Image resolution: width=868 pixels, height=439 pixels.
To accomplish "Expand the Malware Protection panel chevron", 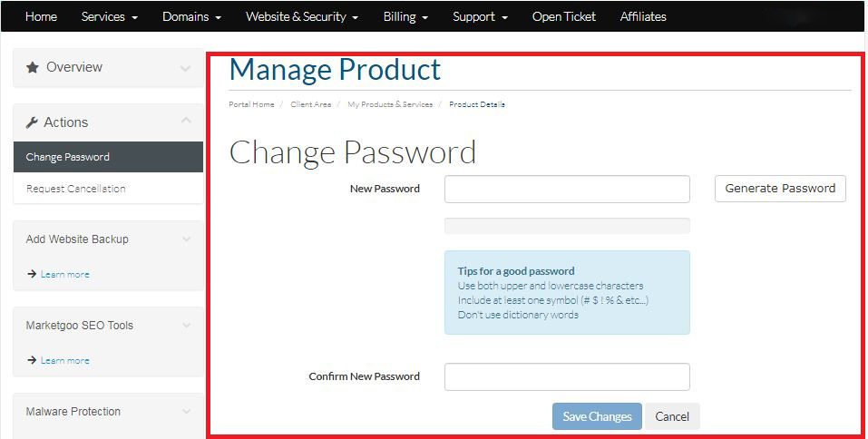I will [186, 412].
